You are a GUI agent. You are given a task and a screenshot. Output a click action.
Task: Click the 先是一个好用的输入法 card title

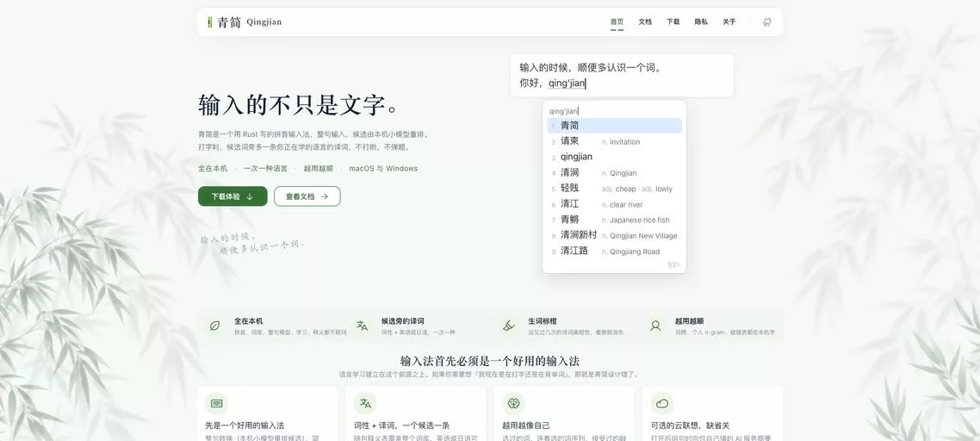(x=245, y=425)
